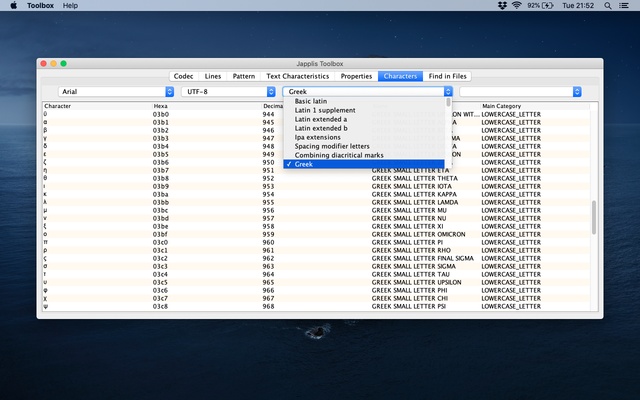Screen dimensions: 640x400
Task: Select GREEK SMALL LETTER OMICRON row
Action: (x=316, y=234)
